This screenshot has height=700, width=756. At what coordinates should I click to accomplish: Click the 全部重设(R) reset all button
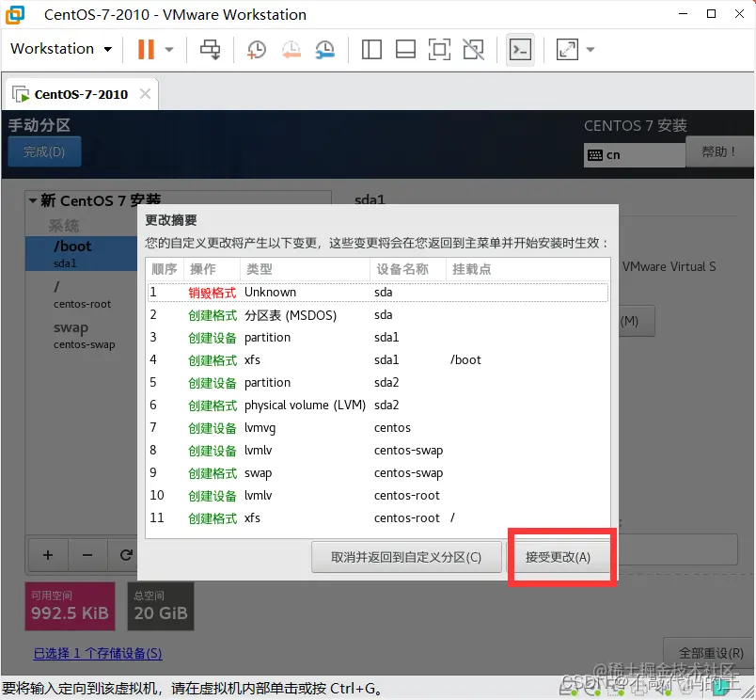tap(711, 653)
